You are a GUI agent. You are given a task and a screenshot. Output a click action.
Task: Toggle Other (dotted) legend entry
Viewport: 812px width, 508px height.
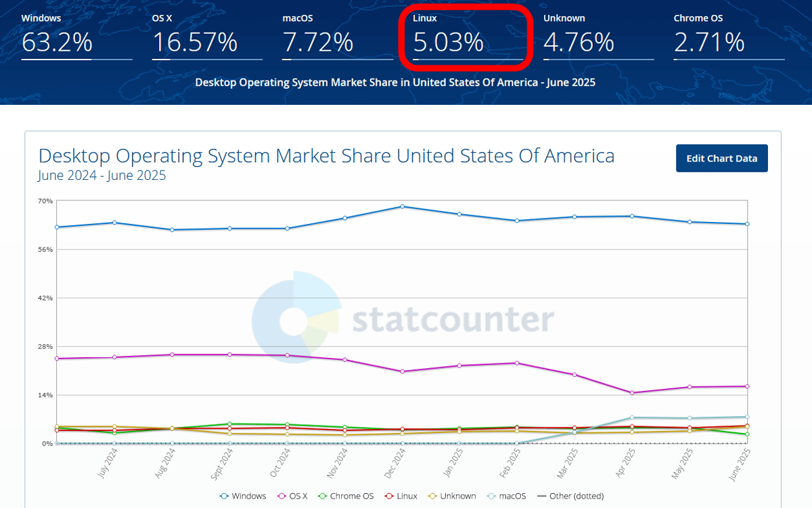570,496
